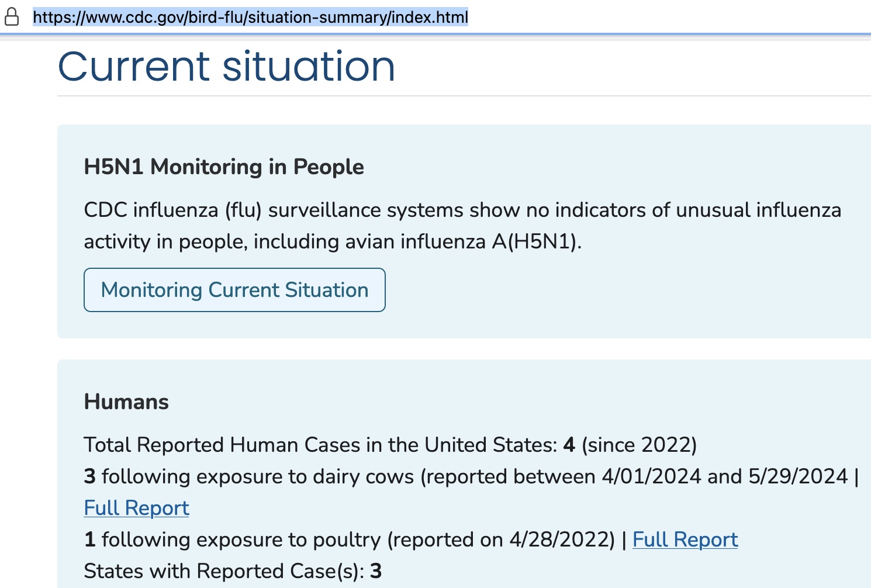Click the "Total Reported Human Cases" line

[320, 445]
